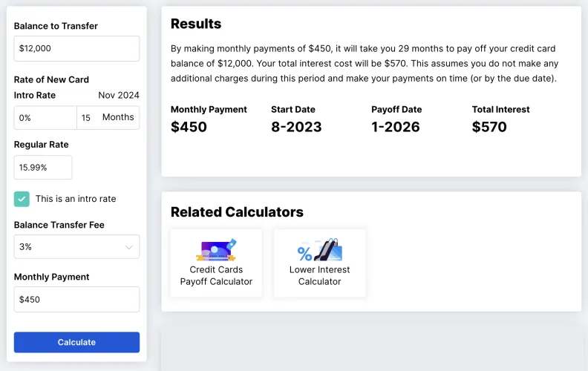Click the Total Interest $570 value

click(489, 127)
